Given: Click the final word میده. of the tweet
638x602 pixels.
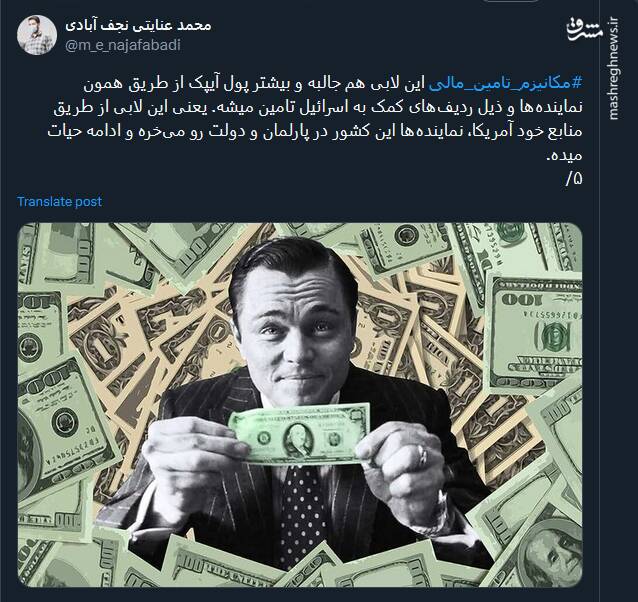Looking at the screenshot, I should pos(566,155).
